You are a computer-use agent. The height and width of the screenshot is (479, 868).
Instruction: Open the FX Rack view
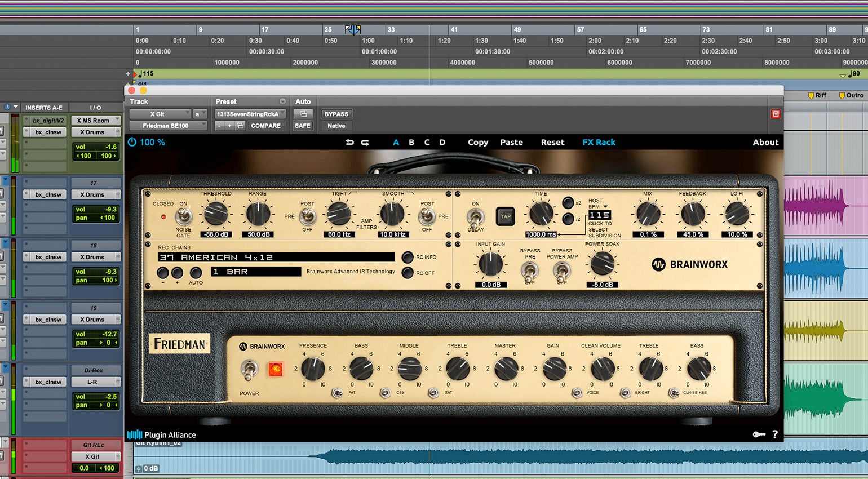click(x=599, y=142)
